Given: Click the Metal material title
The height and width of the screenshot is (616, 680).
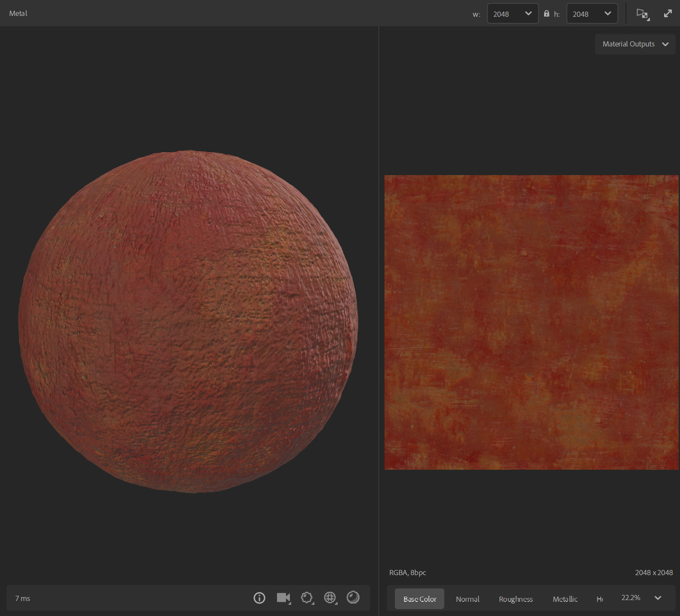Looking at the screenshot, I should (18, 14).
